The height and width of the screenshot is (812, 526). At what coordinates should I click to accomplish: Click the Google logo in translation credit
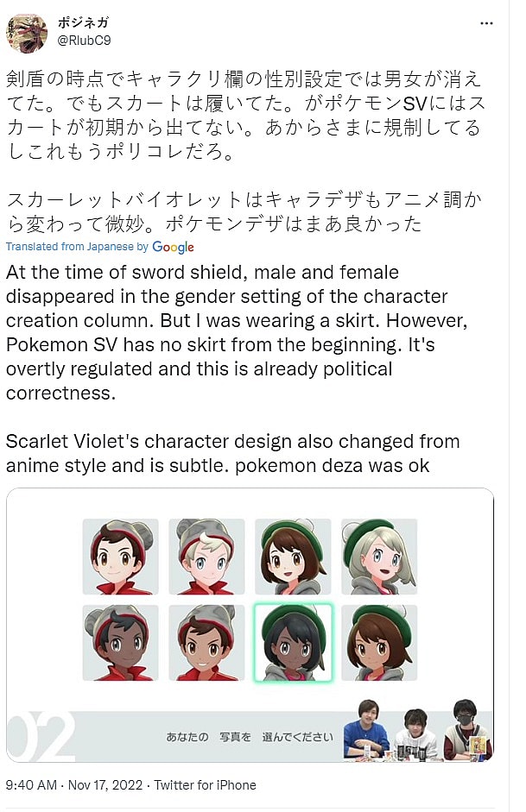click(173, 248)
